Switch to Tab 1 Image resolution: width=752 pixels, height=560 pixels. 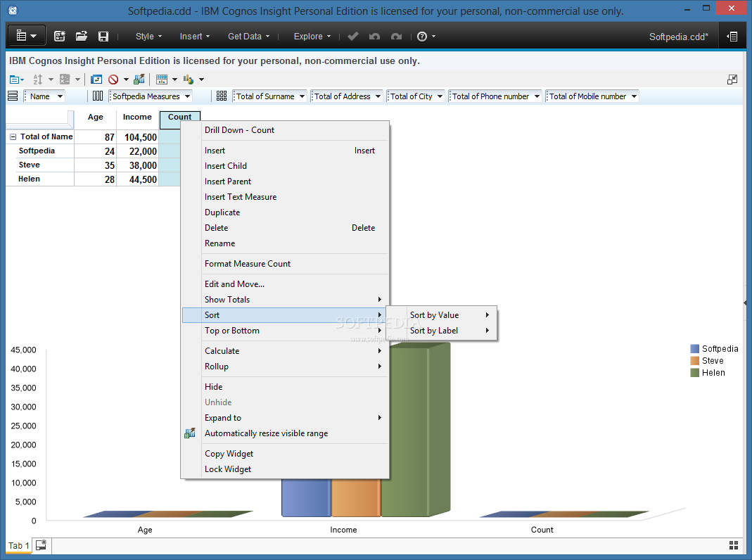(19, 546)
